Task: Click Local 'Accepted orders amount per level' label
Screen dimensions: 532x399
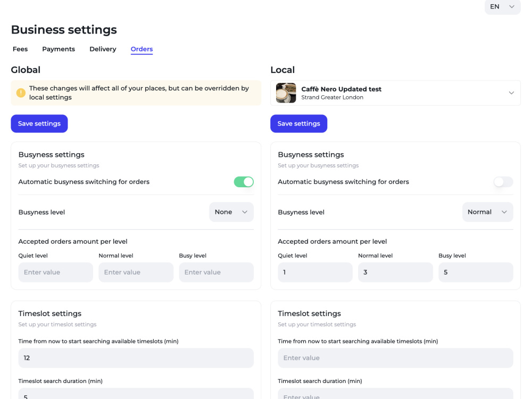Action: tap(332, 242)
